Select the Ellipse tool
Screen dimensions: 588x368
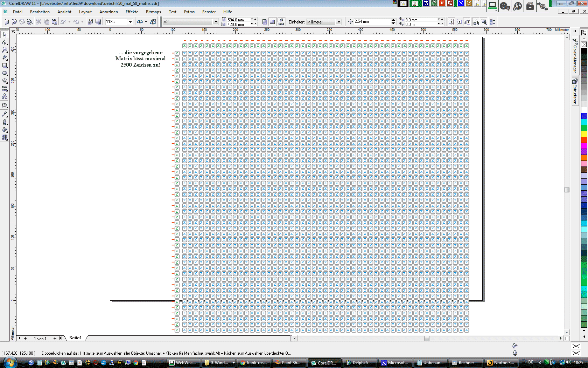[x=5, y=73]
